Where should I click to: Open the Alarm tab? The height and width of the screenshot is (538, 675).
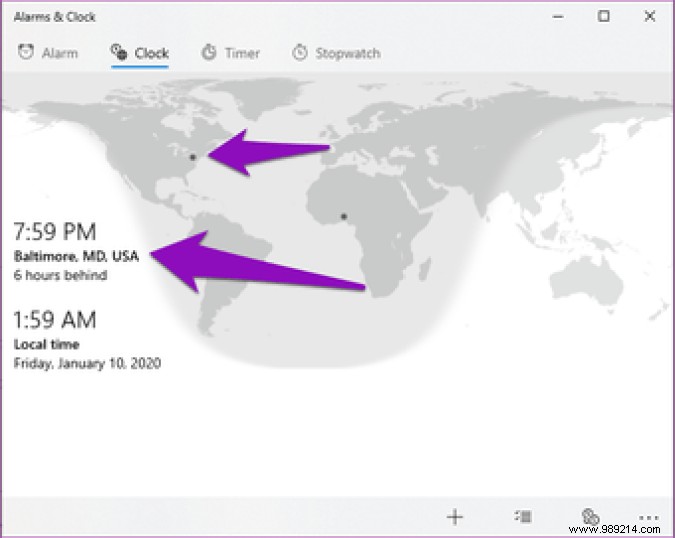pyautogui.click(x=48, y=53)
